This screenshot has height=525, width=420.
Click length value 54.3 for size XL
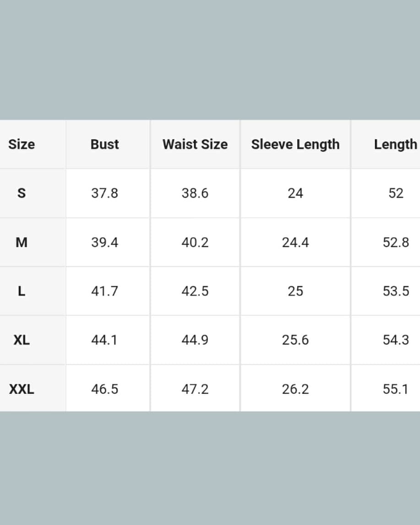click(x=396, y=340)
